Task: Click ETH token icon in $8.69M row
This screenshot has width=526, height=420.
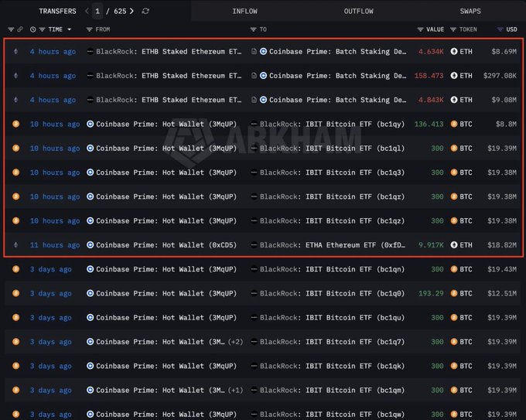Action: coord(454,51)
